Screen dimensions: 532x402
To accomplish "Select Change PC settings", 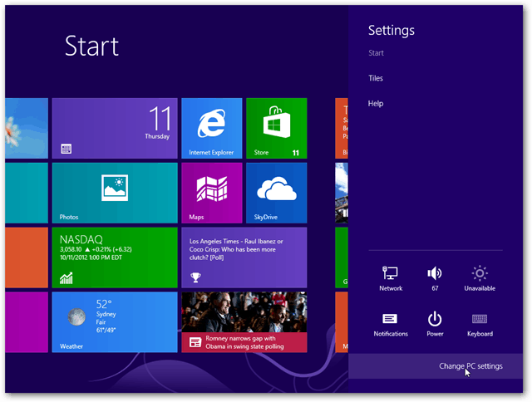I will [436, 366].
